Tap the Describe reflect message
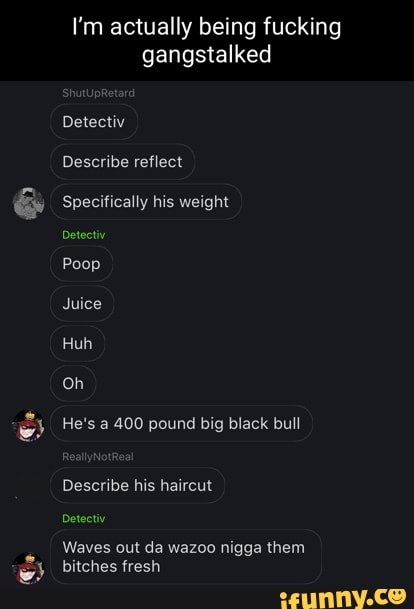 click(122, 162)
